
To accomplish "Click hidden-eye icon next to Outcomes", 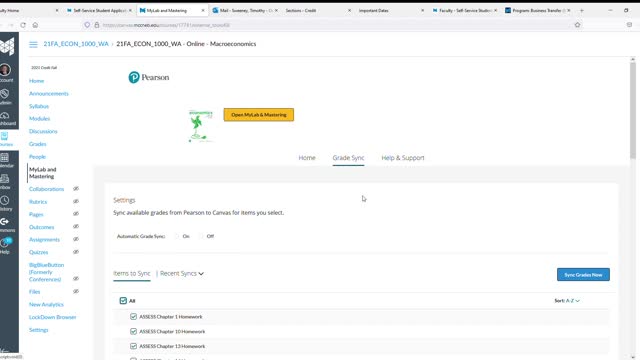I will pyautogui.click(x=76, y=227).
